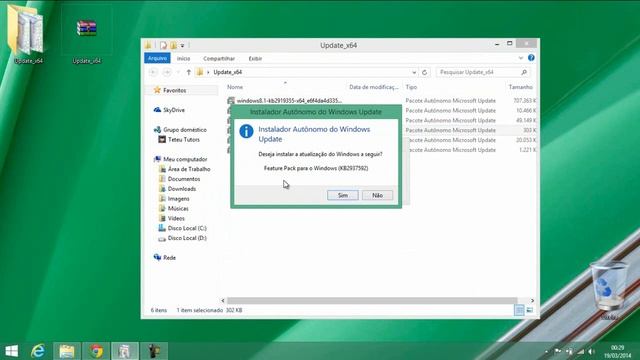
Task: Select Meu computador in navigation pane
Action: (x=185, y=159)
